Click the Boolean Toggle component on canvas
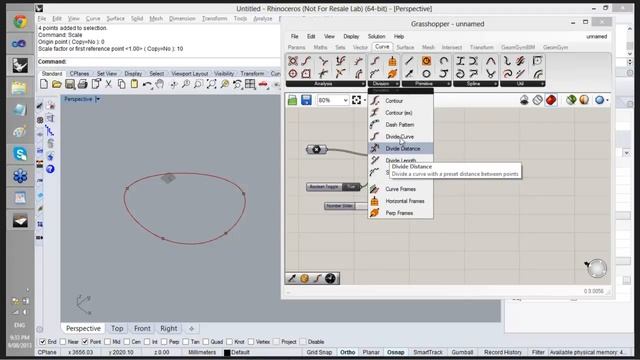 coord(333,187)
